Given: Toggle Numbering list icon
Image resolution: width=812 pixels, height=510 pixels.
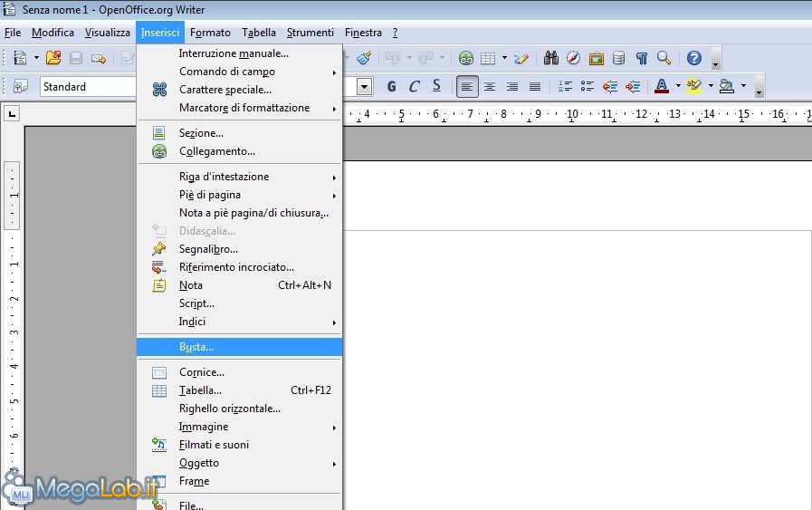Looking at the screenshot, I should point(565,86).
